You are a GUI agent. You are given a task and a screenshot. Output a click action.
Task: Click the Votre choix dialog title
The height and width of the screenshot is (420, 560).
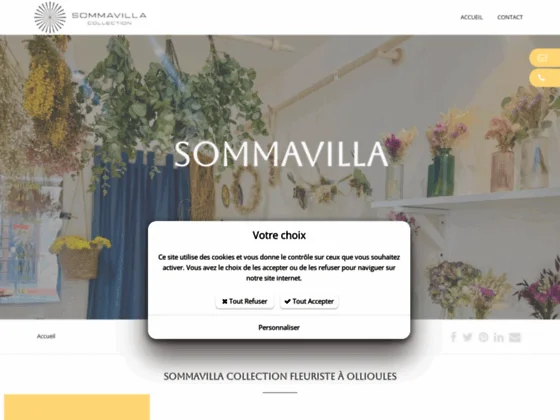tap(279, 235)
